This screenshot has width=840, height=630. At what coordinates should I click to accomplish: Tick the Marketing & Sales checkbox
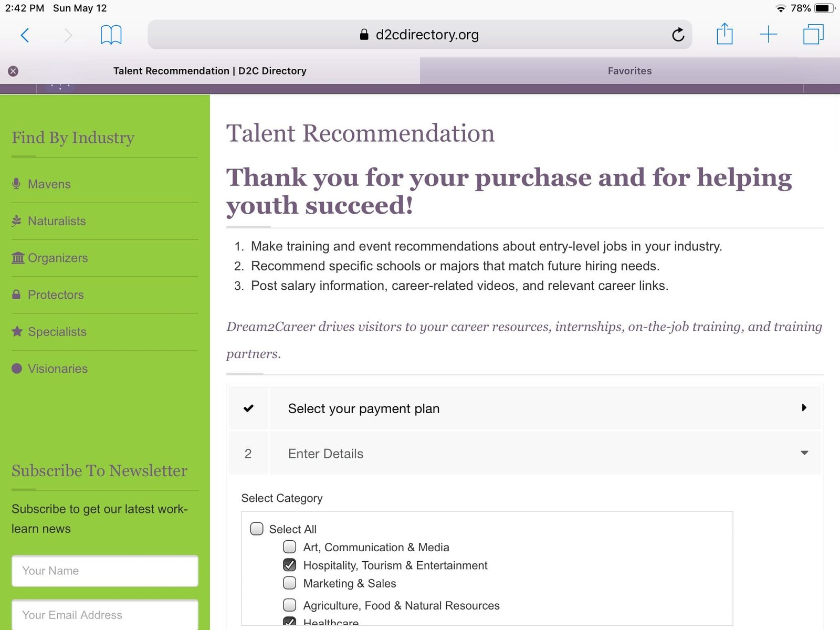(x=289, y=583)
